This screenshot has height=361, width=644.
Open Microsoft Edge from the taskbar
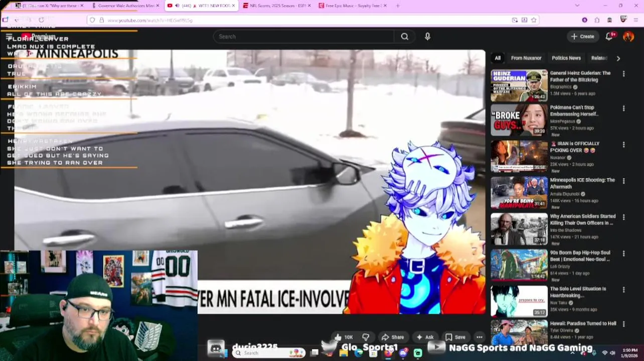358,353
